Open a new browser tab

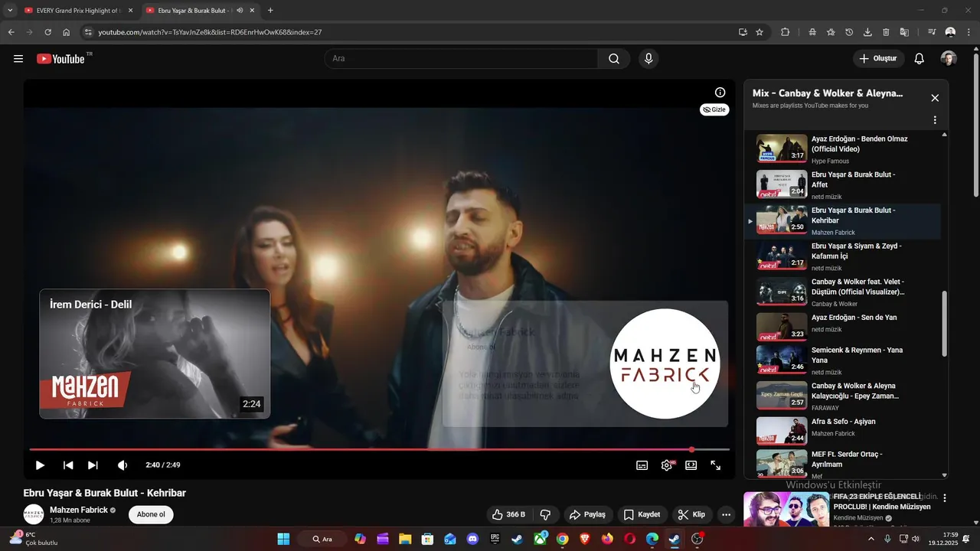tap(270, 11)
